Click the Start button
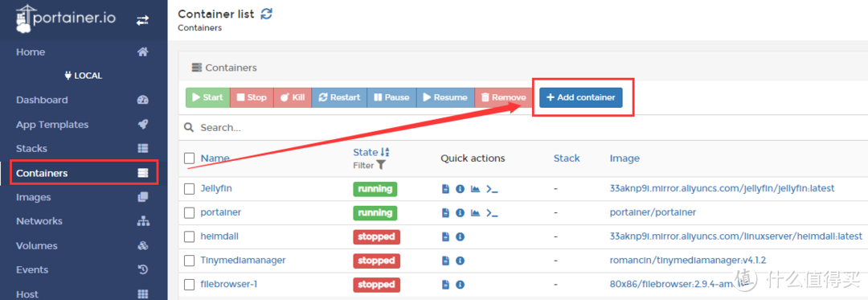868x300 pixels. 207,97
